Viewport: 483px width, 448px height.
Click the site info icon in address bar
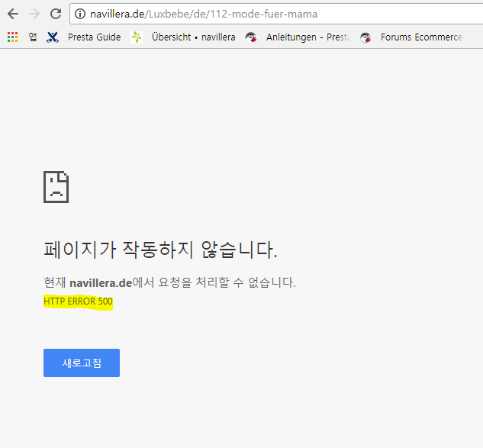pyautogui.click(x=80, y=14)
